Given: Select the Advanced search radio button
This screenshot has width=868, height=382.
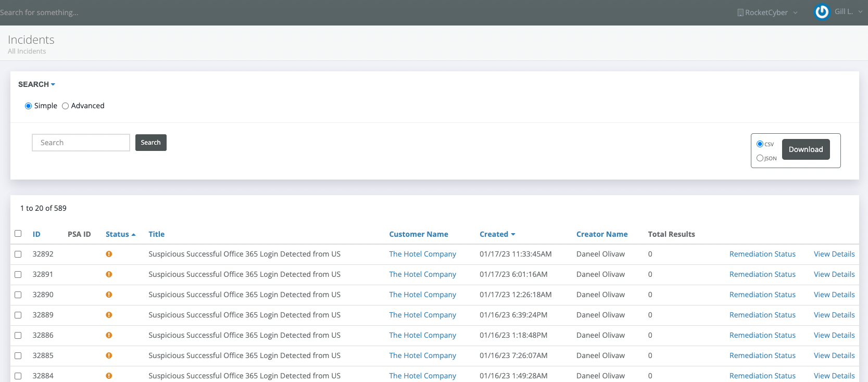Looking at the screenshot, I should click(66, 106).
